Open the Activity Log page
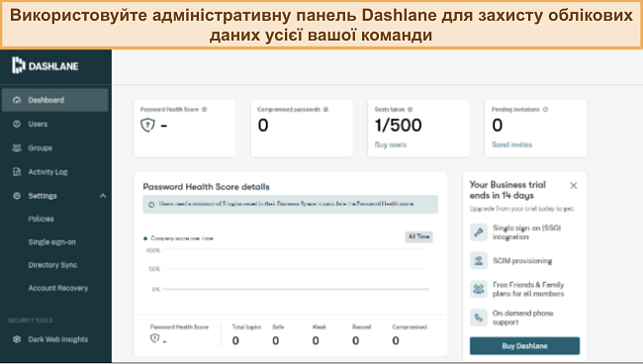The height and width of the screenshot is (364, 643). point(47,172)
